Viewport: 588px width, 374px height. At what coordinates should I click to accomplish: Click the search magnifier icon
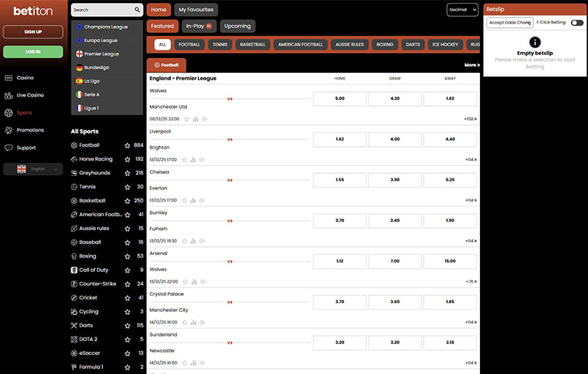click(x=137, y=9)
